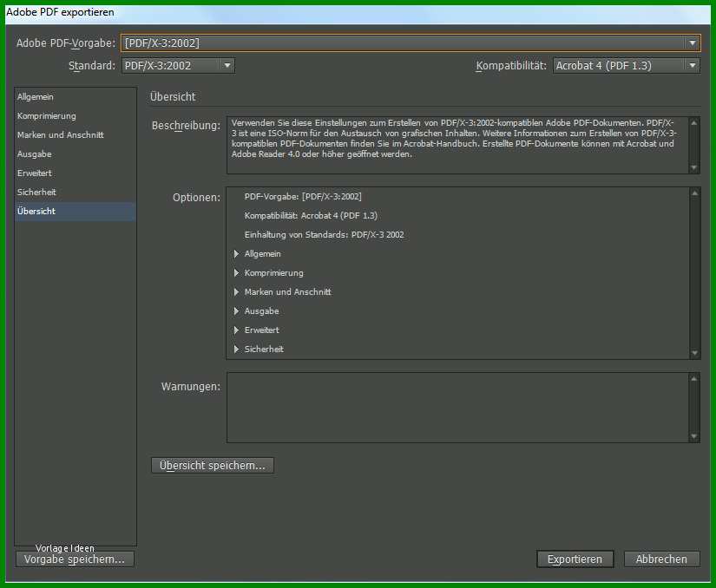
Task: Click the Beschreibung text area
Action: tap(458, 146)
